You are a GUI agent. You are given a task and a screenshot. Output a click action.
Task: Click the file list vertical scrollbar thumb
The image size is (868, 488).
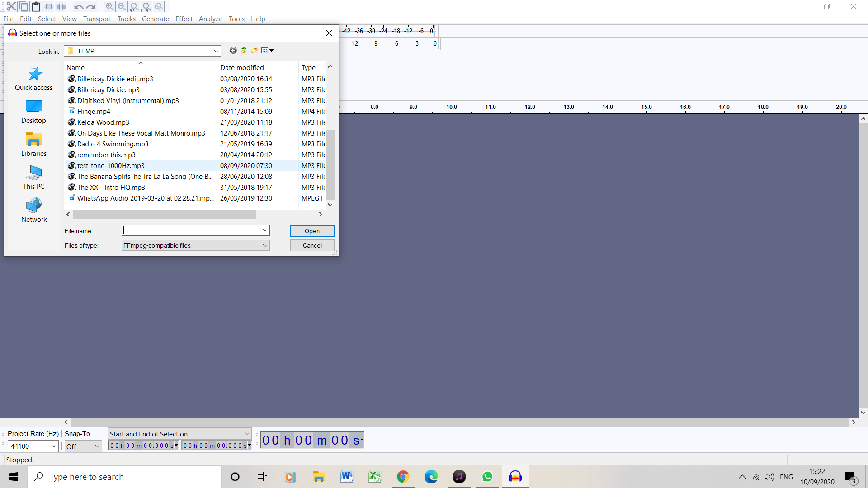(x=330, y=164)
